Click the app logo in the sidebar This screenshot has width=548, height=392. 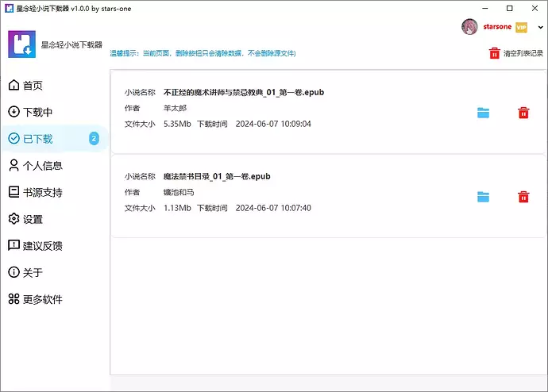[21, 44]
